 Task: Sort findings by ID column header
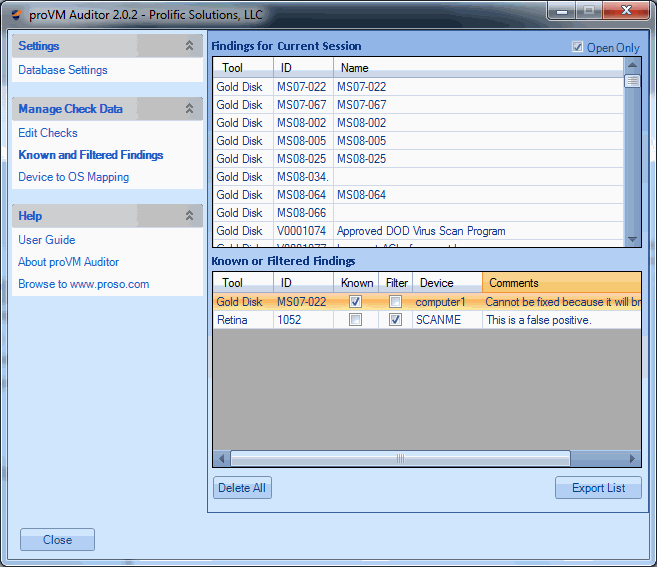coord(303,68)
